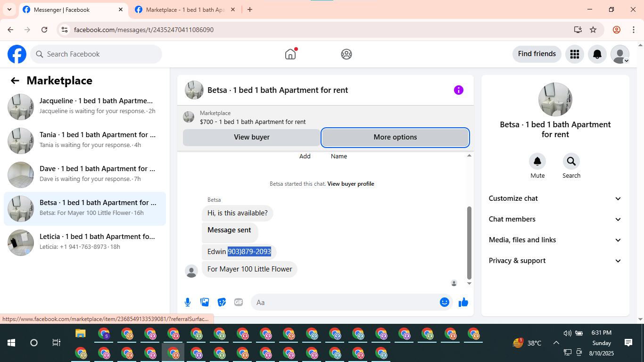
Task: Open a new browser tab
Action: (250, 9)
